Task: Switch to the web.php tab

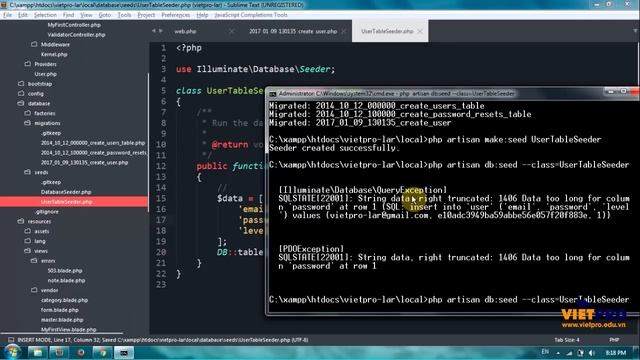Action: 185,31
